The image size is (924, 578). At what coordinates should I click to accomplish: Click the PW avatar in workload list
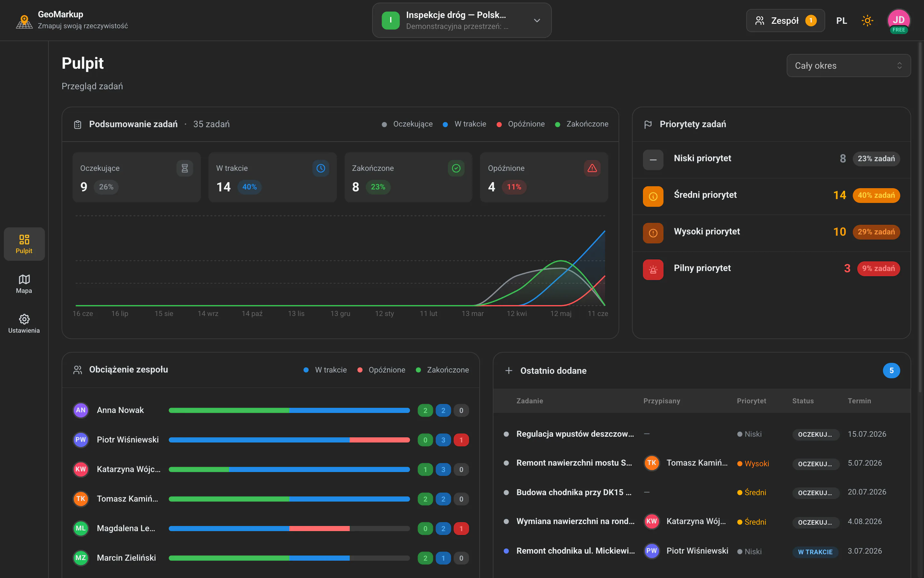pos(81,440)
